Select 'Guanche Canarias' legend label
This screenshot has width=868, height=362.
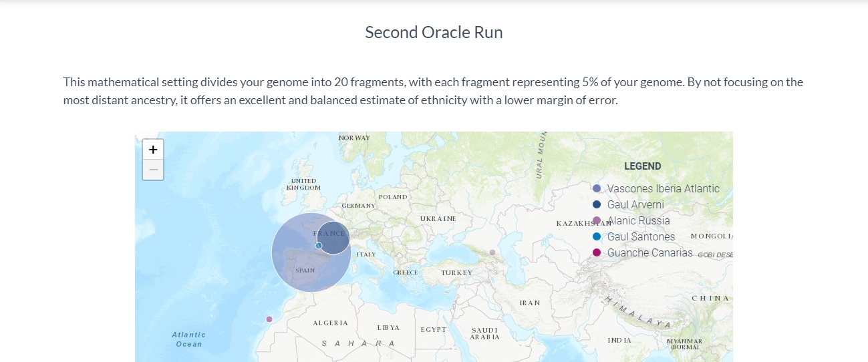[650, 252]
